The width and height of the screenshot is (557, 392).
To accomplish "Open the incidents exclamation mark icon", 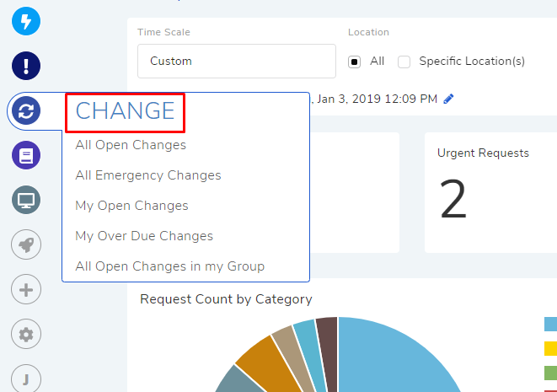I will [x=26, y=66].
